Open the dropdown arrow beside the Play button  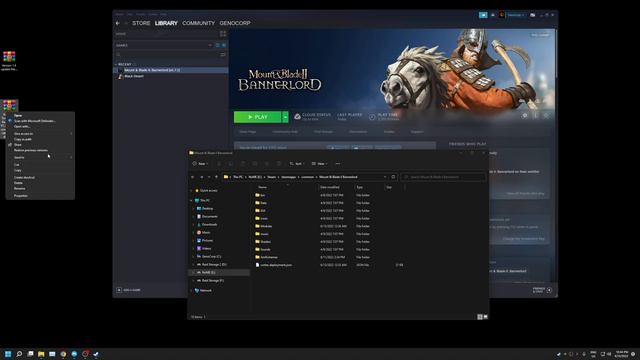tap(285, 117)
